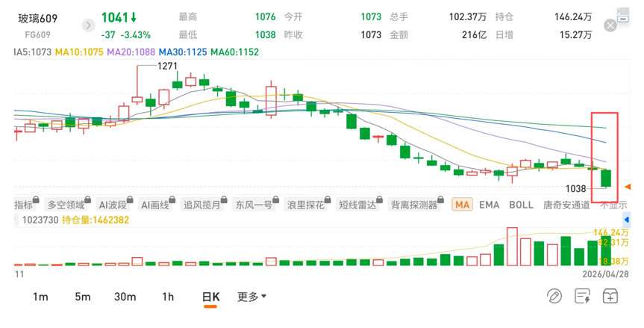Toggle the BOLL overlay indicator
Image resolution: width=644 pixels, height=328 pixels.
click(x=521, y=205)
